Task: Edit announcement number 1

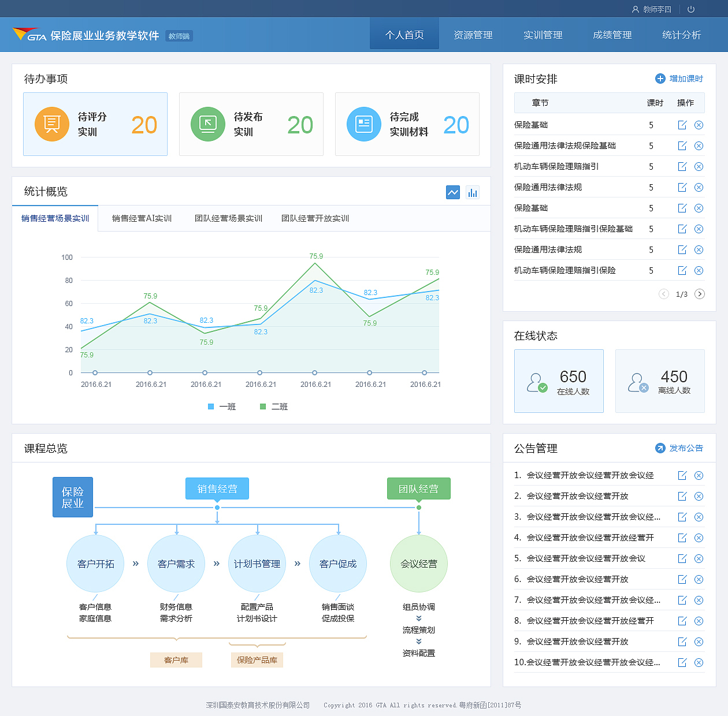Action: pos(682,475)
